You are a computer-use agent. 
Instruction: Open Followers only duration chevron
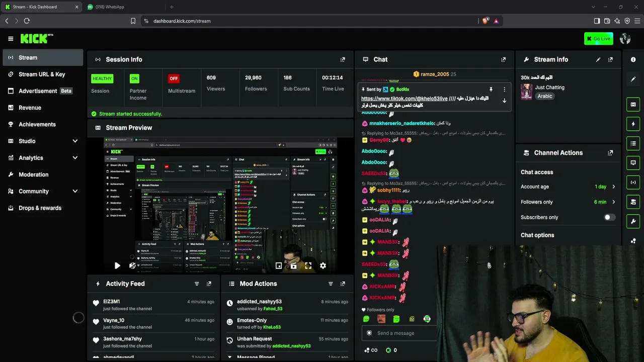613,202
